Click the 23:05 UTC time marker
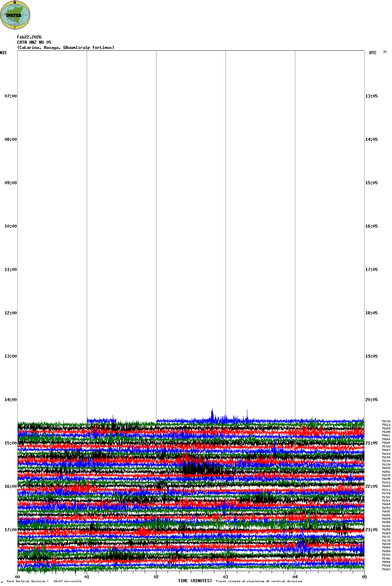The width and height of the screenshot is (392, 586). [x=371, y=530]
